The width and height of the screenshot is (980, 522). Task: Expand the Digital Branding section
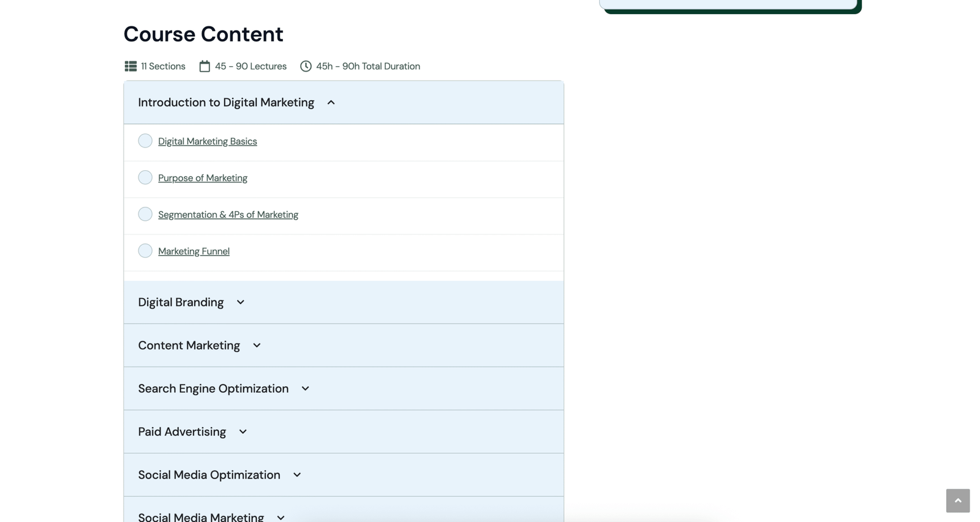[x=241, y=302]
